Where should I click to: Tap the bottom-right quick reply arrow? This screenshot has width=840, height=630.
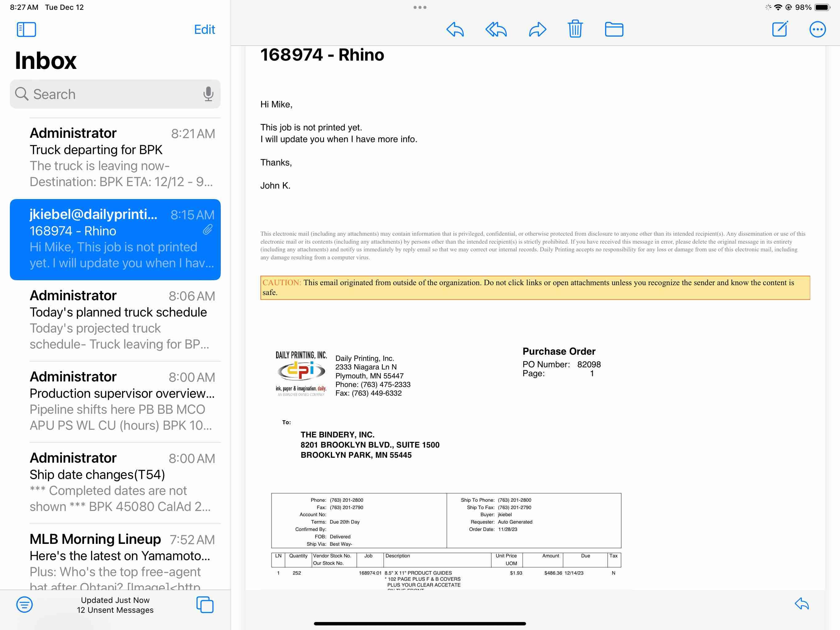pyautogui.click(x=802, y=604)
